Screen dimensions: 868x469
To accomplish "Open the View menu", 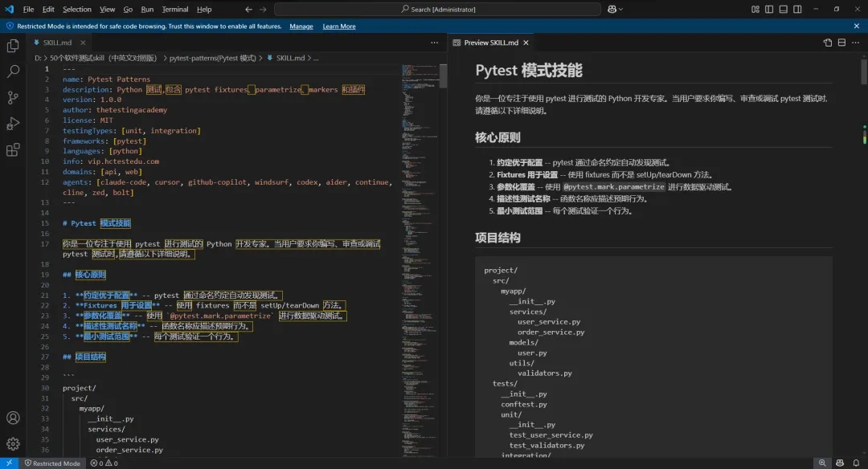I will click(108, 10).
